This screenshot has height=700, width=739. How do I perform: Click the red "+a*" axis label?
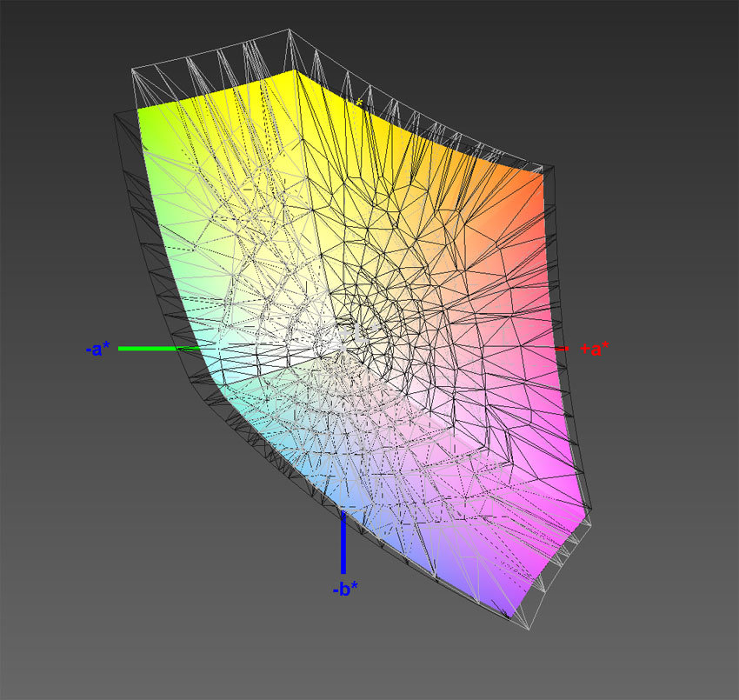(x=595, y=349)
